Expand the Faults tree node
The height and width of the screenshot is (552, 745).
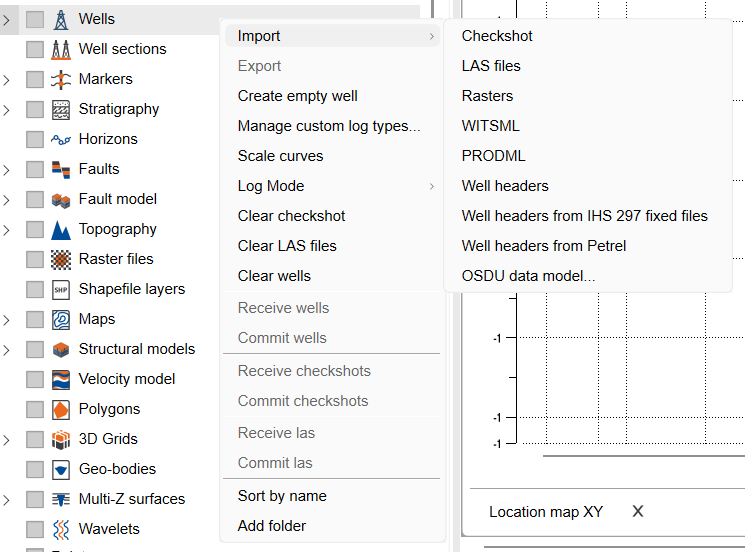(6, 170)
